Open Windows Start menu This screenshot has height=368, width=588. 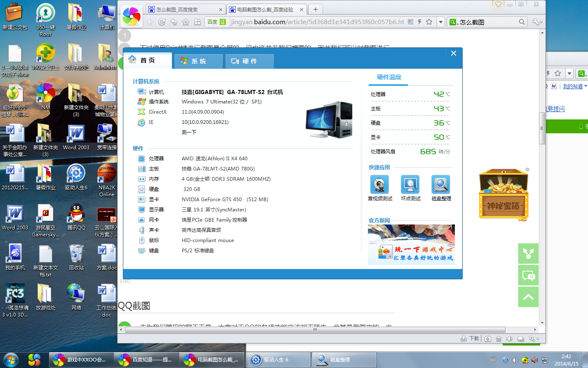[11, 360]
